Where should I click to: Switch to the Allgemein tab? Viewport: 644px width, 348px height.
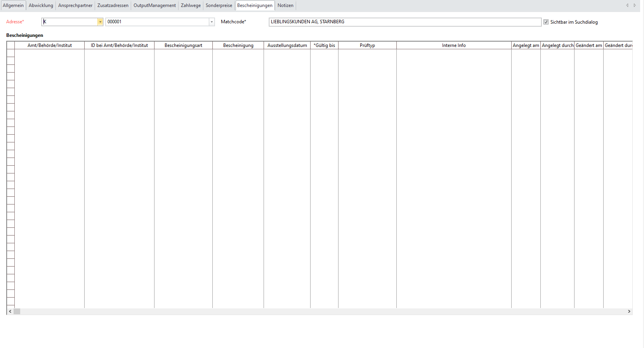13,5
